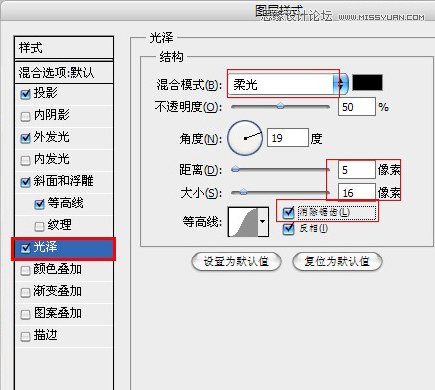Viewport: 435px width, 390px height.
Task: Click the angle dial control
Action: (x=245, y=138)
